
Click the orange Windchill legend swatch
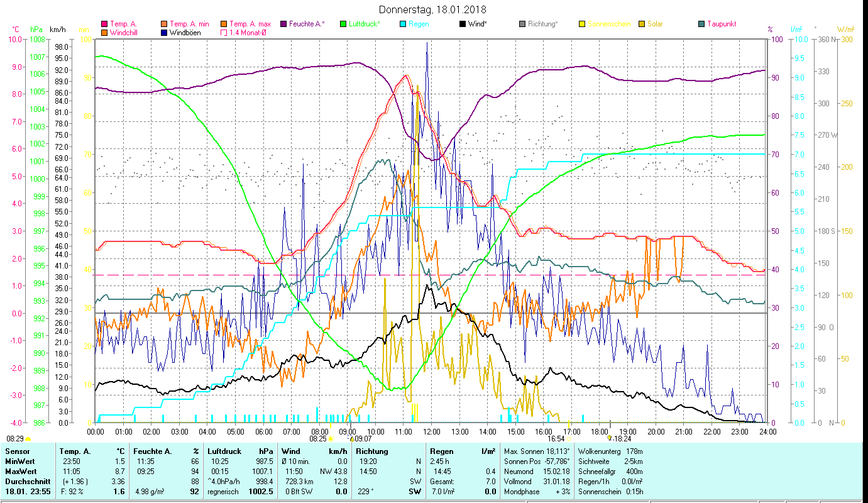104,32
